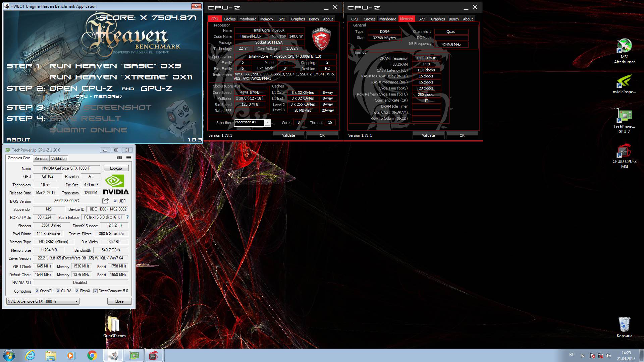Take a GPU-Z screenshot with camera icon
This screenshot has width=644, height=362.
pyautogui.click(x=119, y=158)
